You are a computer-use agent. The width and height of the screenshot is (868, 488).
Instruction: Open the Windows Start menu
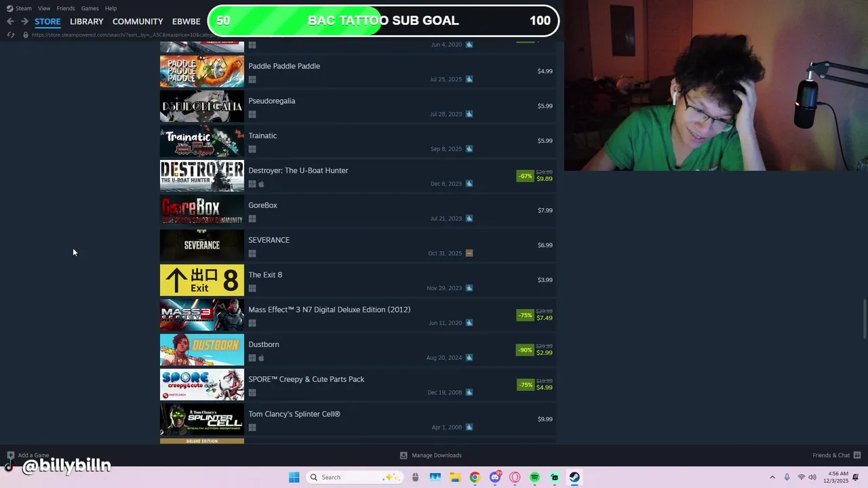tap(294, 477)
